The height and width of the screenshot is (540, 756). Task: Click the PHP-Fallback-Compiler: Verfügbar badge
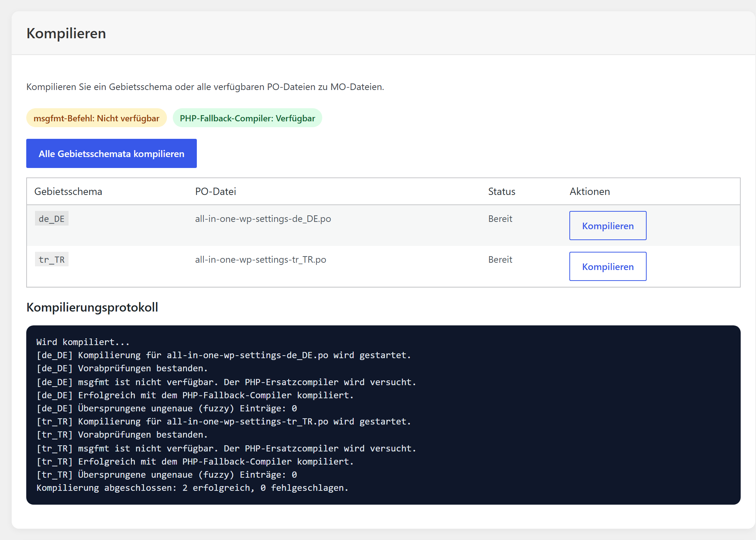coord(248,118)
